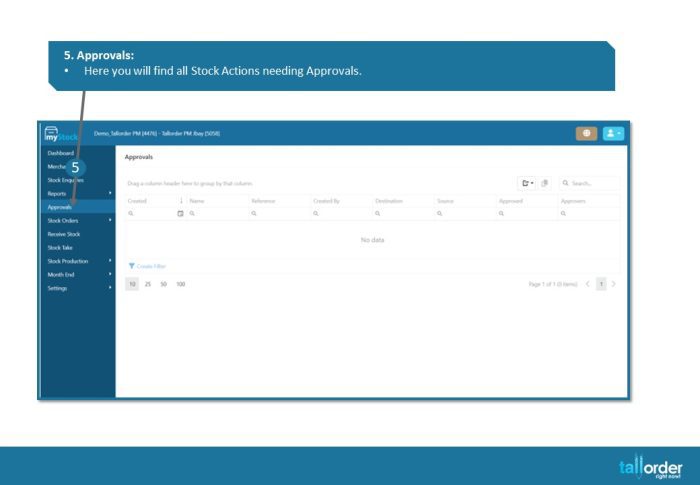Click the Name column filter search icon
The height and width of the screenshot is (485, 700).
192,213
